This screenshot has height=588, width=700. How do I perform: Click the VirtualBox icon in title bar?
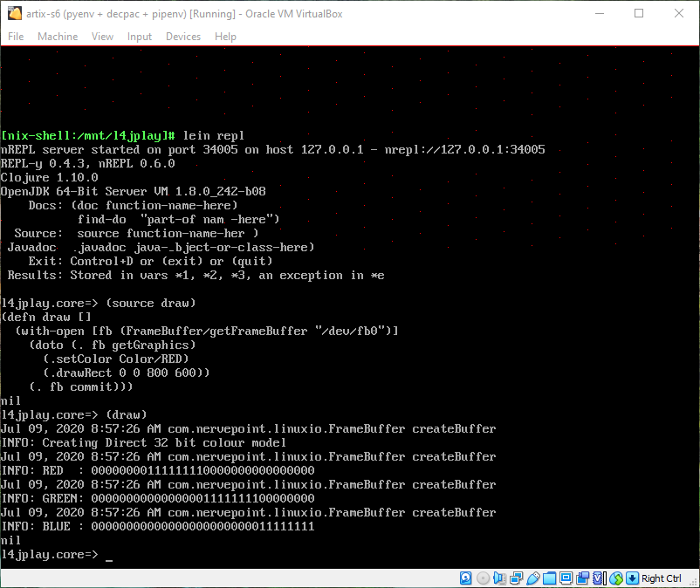[x=15, y=13]
